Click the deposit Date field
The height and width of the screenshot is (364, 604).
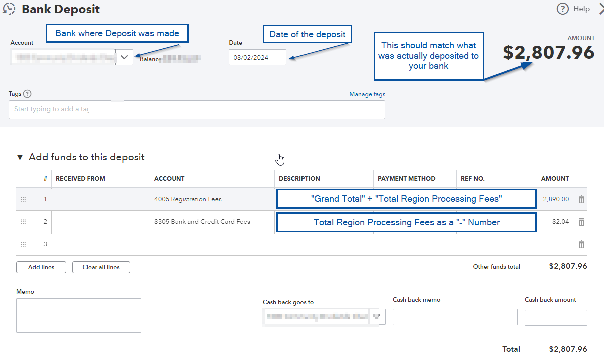pos(257,57)
